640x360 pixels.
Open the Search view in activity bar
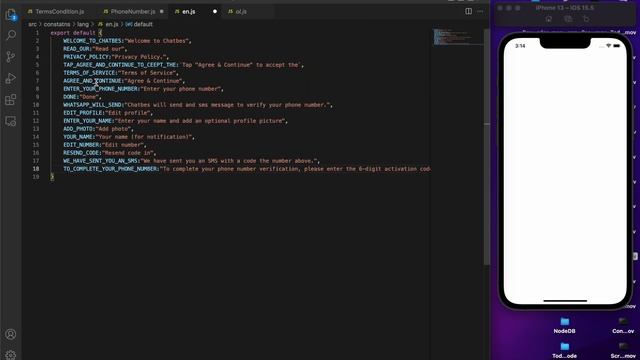coord(11,35)
